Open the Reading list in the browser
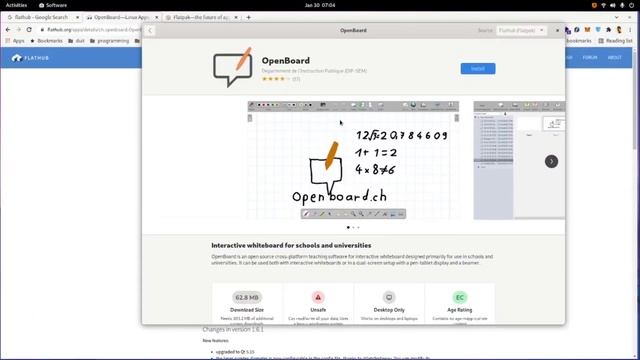640x360 pixels. click(615, 41)
